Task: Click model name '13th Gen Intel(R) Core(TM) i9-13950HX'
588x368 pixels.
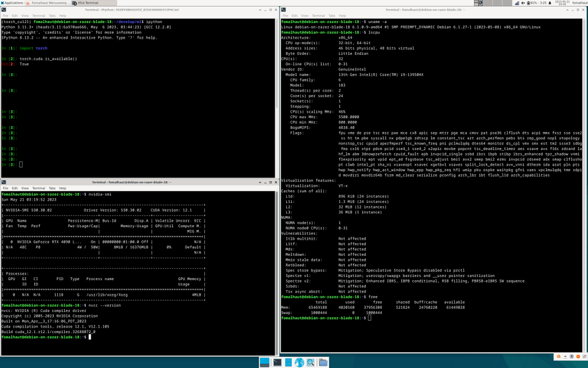Action: click(381, 75)
